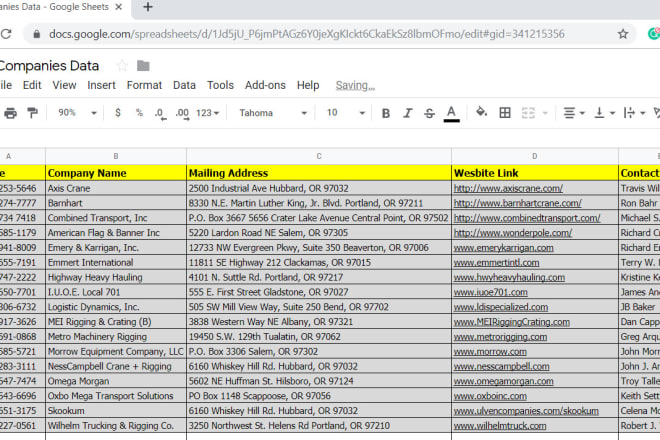Viewport: 660px width, 440px height.
Task: Increase decimal places button
Action: click(x=182, y=113)
